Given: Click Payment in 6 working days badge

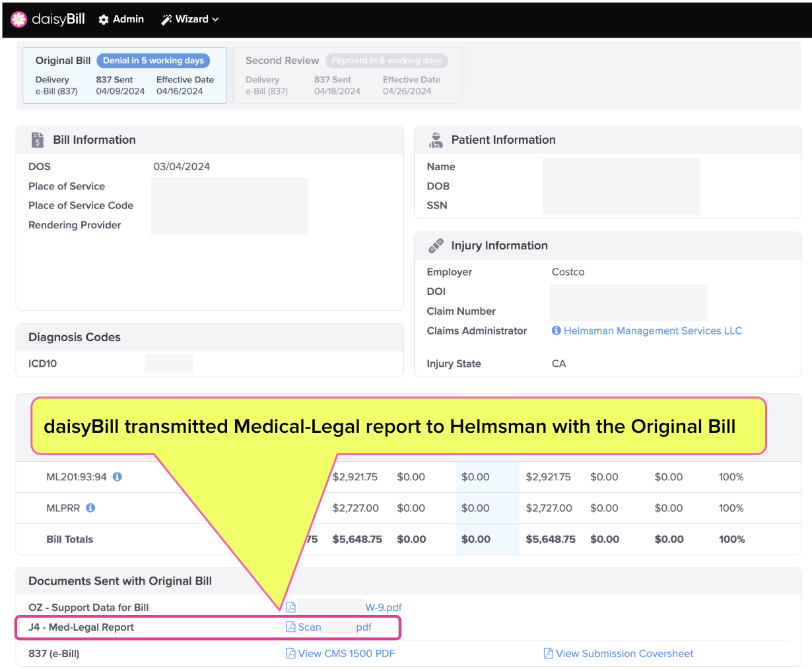Looking at the screenshot, I should 387,61.
